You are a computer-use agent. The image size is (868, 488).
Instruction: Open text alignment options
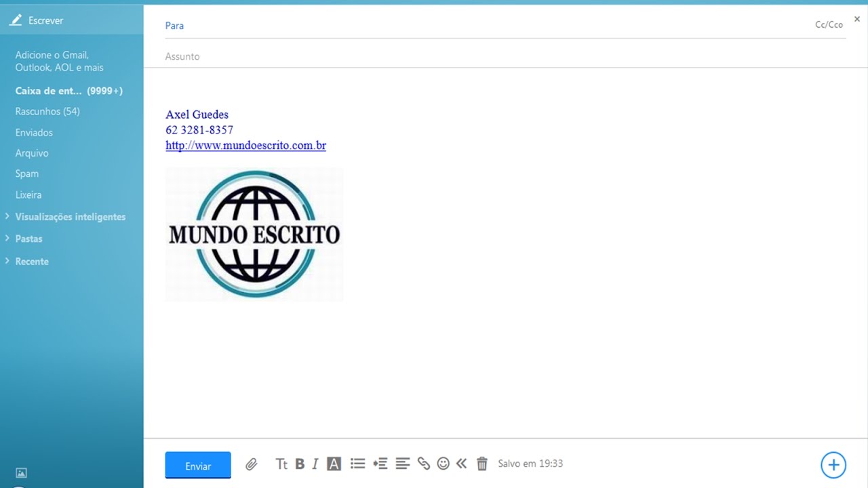pyautogui.click(x=403, y=464)
